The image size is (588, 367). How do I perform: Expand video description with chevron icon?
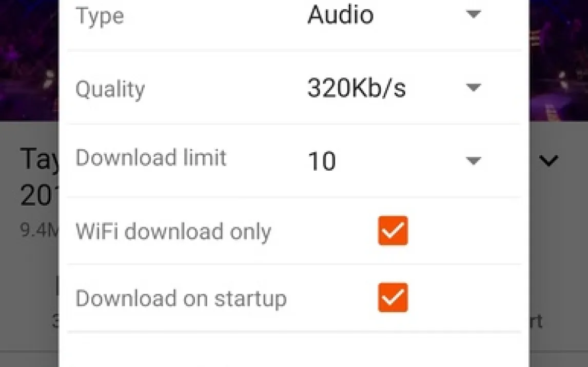click(550, 161)
